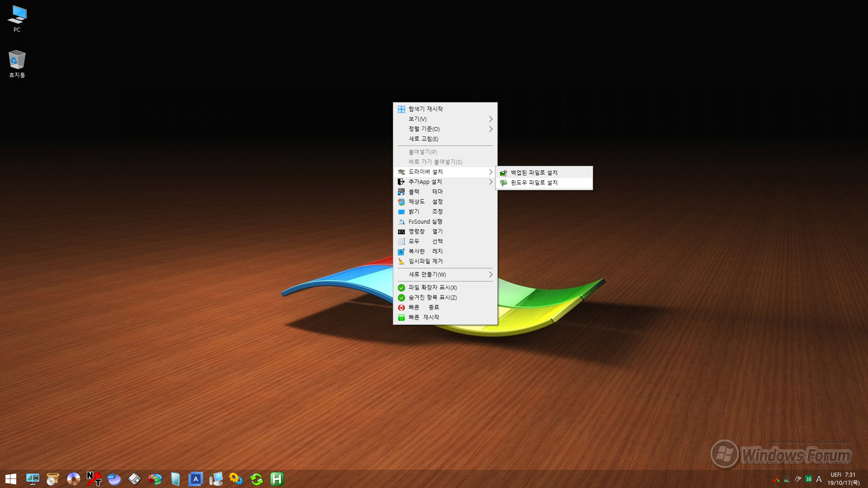Launch FxSound 실행 from the context menu
The width and height of the screenshot is (868, 488).
445,221
